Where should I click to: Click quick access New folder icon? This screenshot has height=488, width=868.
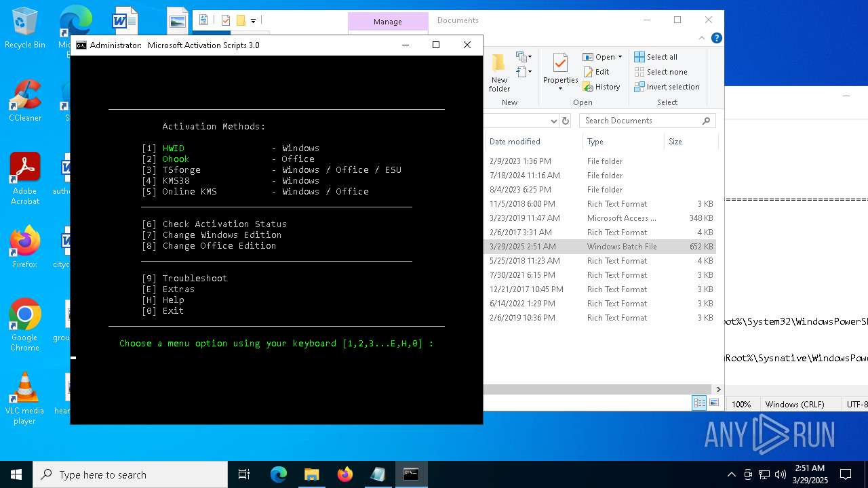240,20
